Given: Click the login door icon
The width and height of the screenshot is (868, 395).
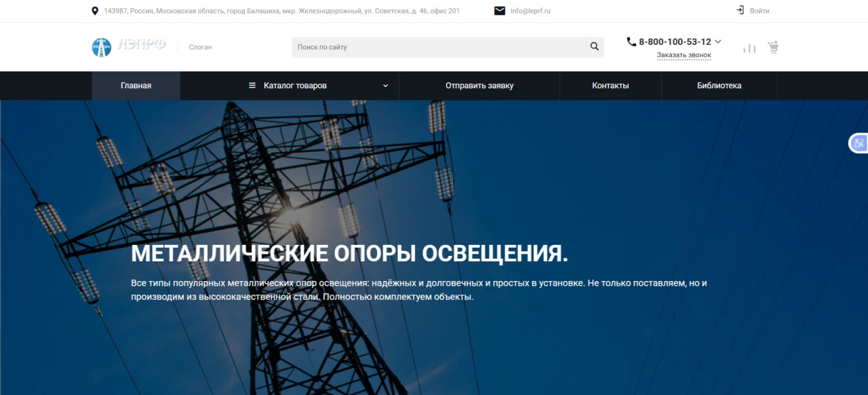Looking at the screenshot, I should 741,10.
